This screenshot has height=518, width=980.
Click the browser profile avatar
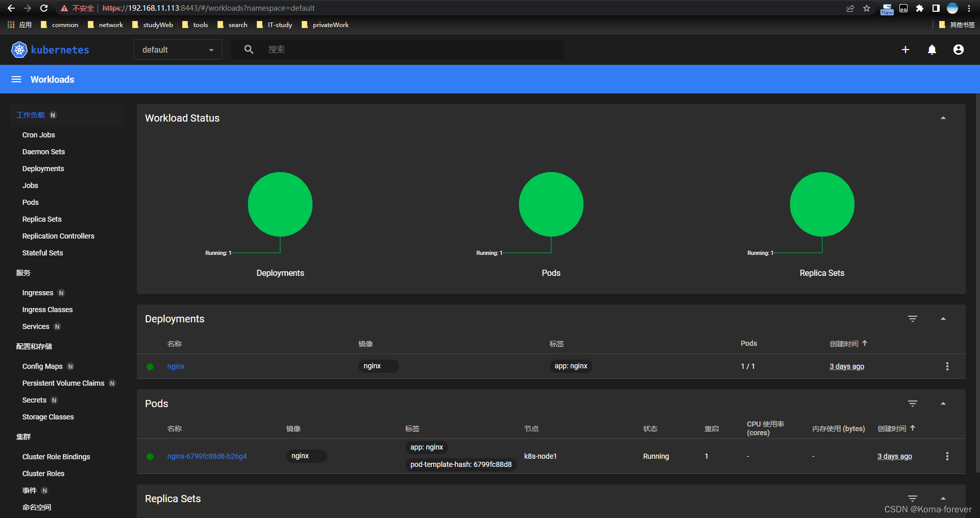click(x=952, y=8)
